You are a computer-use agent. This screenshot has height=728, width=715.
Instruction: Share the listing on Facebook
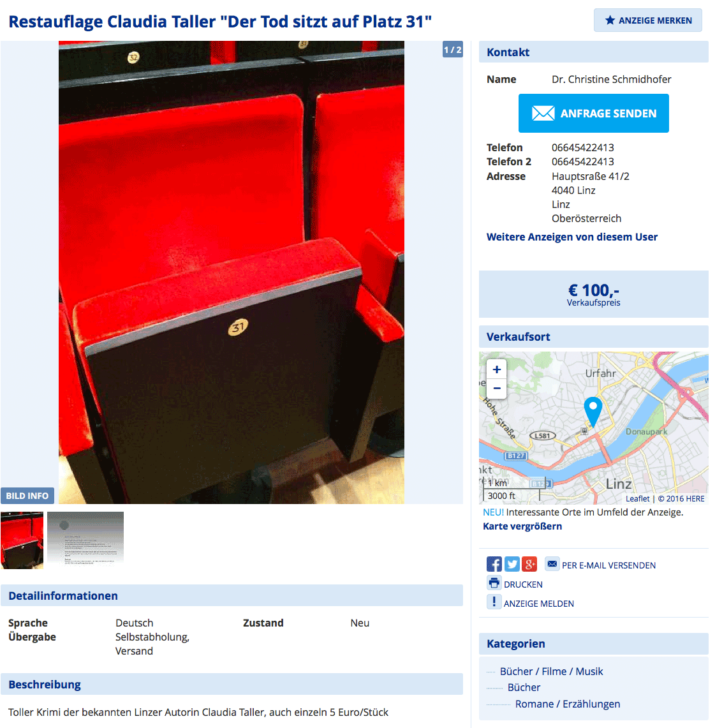pos(494,564)
